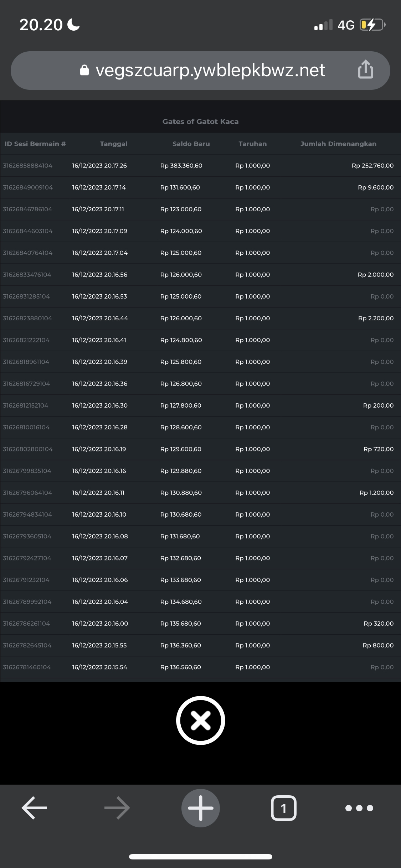The image size is (401, 868).
Task: Select session ID 31626781460104
Action: point(27,667)
